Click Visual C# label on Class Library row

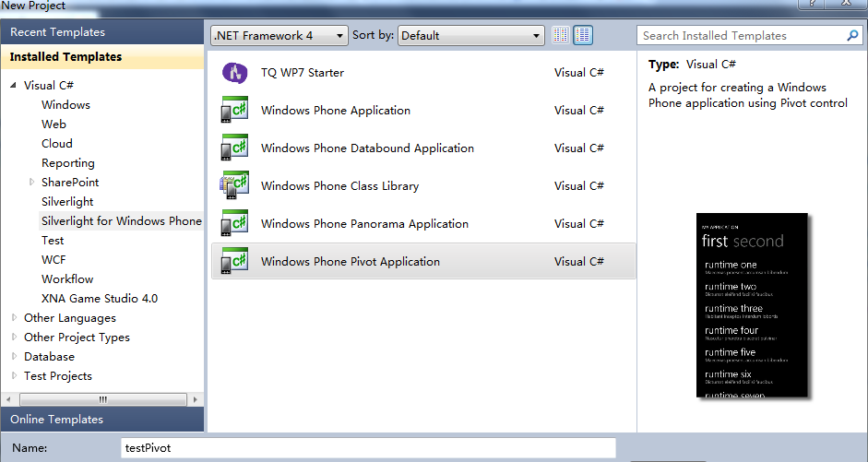(579, 186)
